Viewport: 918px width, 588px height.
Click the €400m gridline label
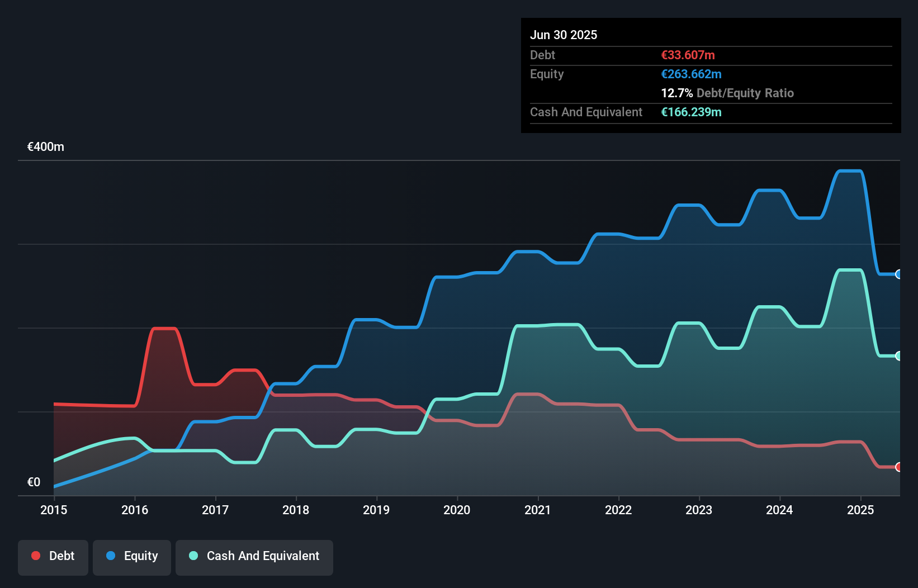pos(45,146)
